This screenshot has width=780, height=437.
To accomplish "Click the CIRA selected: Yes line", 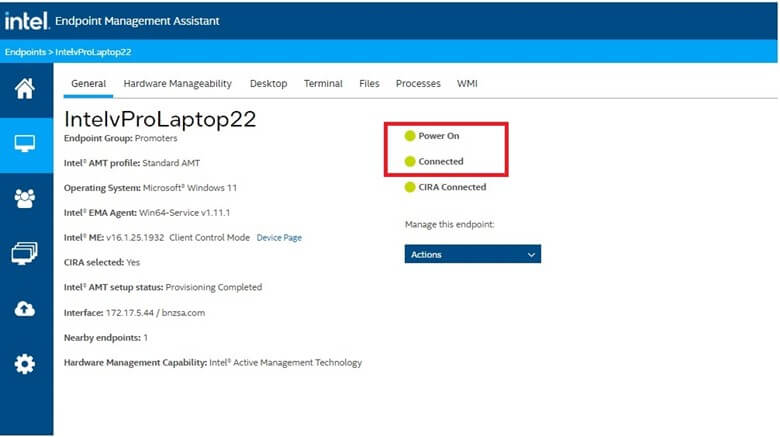I will (102, 262).
